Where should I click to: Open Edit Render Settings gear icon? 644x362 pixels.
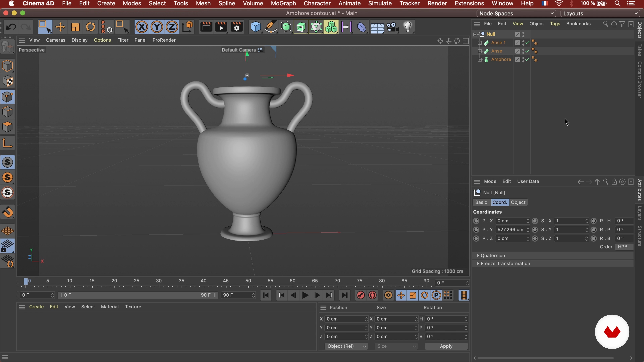click(x=236, y=27)
